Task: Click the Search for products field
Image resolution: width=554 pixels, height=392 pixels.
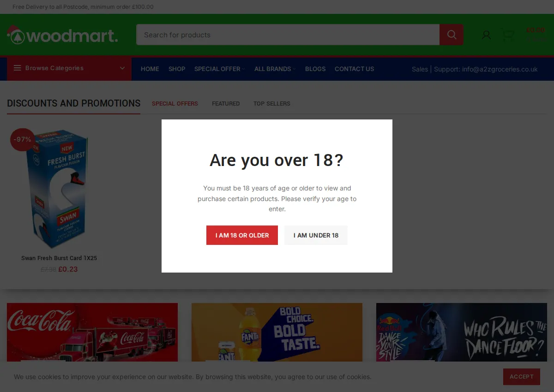Action: [288, 35]
